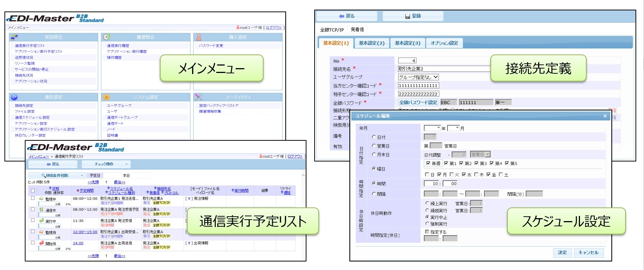
Task: Click the 通信中 up-down arrows status icon
Action: 41,210
